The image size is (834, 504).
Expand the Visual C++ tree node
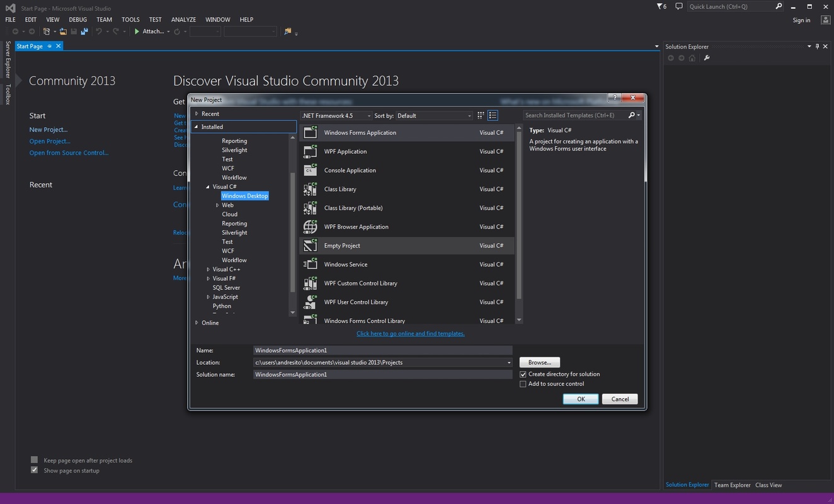point(208,270)
